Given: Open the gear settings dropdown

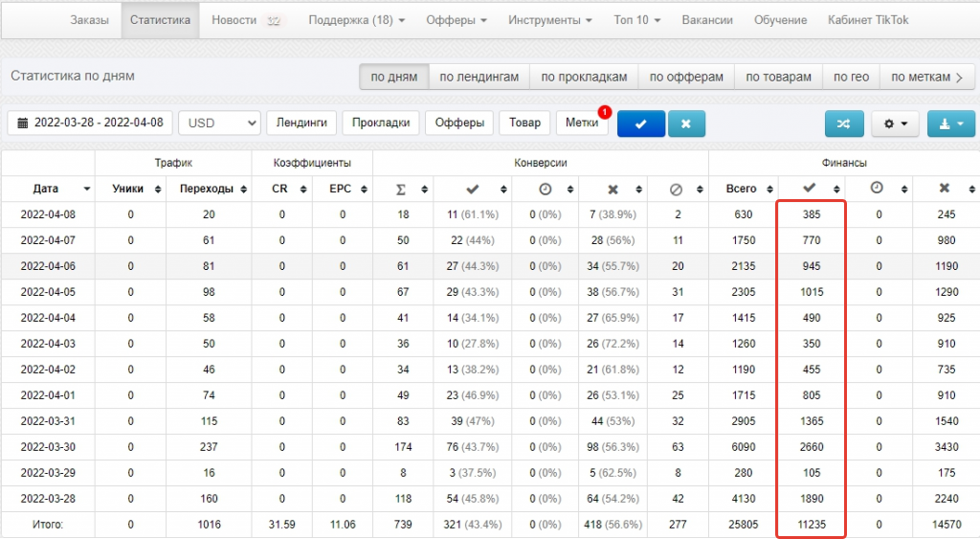Looking at the screenshot, I should 895,124.
